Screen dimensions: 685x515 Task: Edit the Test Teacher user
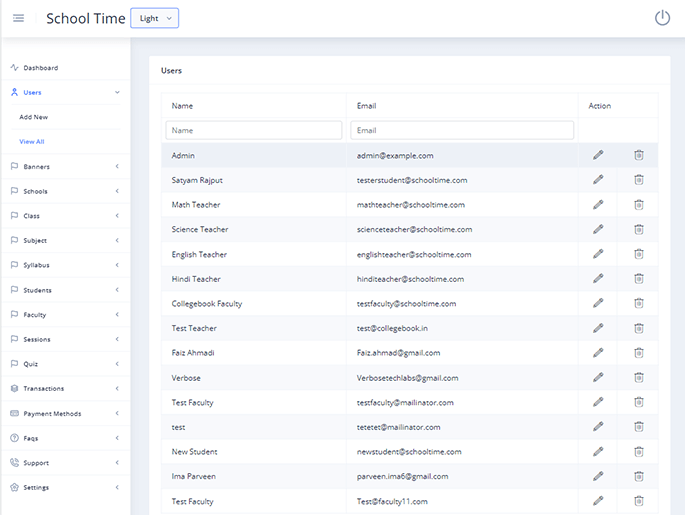[598, 328]
